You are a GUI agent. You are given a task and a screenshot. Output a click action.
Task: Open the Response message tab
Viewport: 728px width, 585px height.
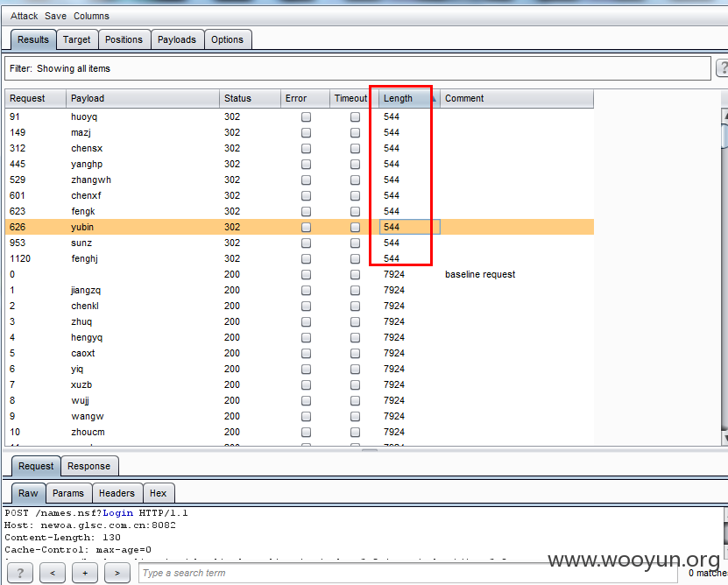[x=88, y=466]
